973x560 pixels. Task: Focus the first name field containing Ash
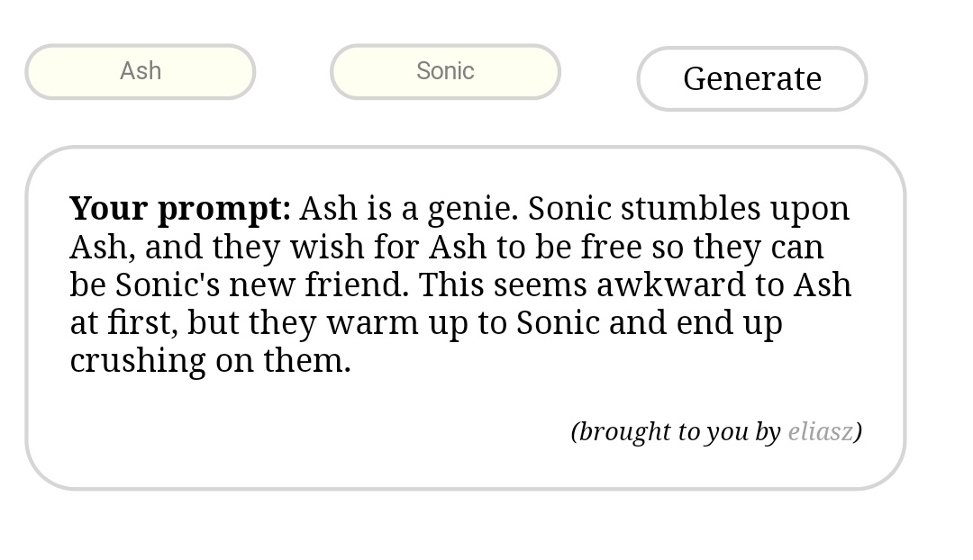click(141, 71)
